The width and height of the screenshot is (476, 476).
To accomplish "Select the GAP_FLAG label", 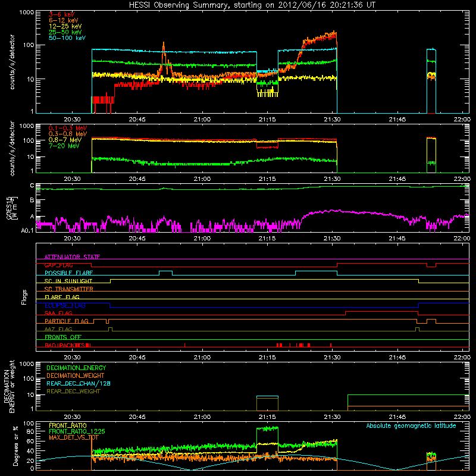I will [x=58, y=265].
